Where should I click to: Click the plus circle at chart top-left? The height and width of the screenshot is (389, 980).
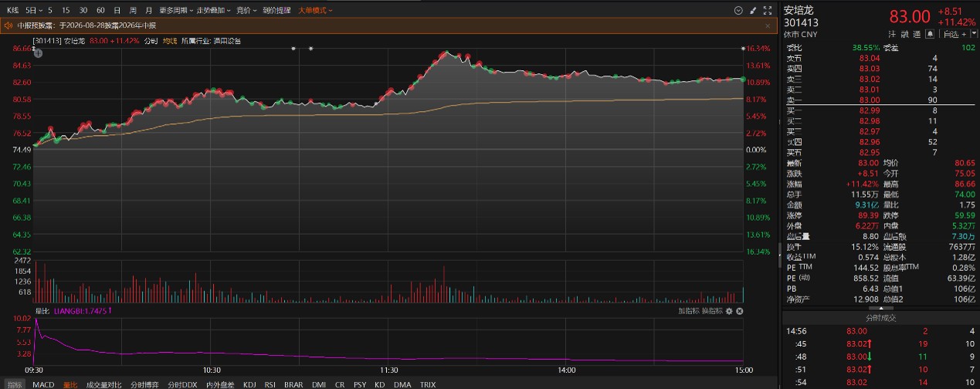38,53
